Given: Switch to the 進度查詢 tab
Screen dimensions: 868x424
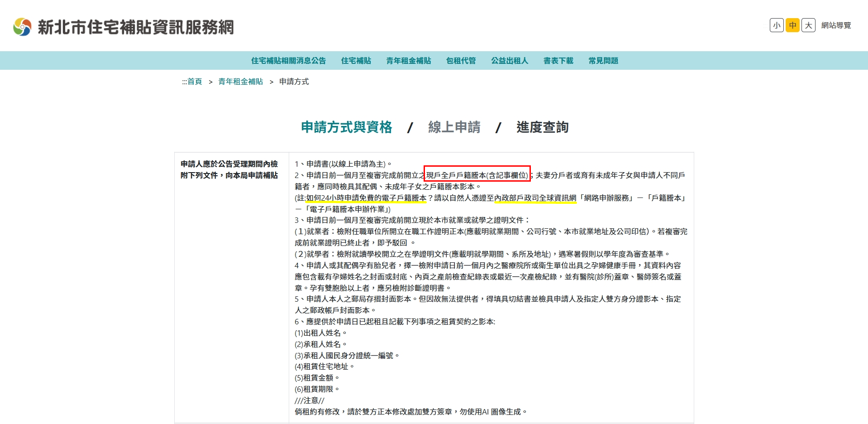Looking at the screenshot, I should click(543, 127).
